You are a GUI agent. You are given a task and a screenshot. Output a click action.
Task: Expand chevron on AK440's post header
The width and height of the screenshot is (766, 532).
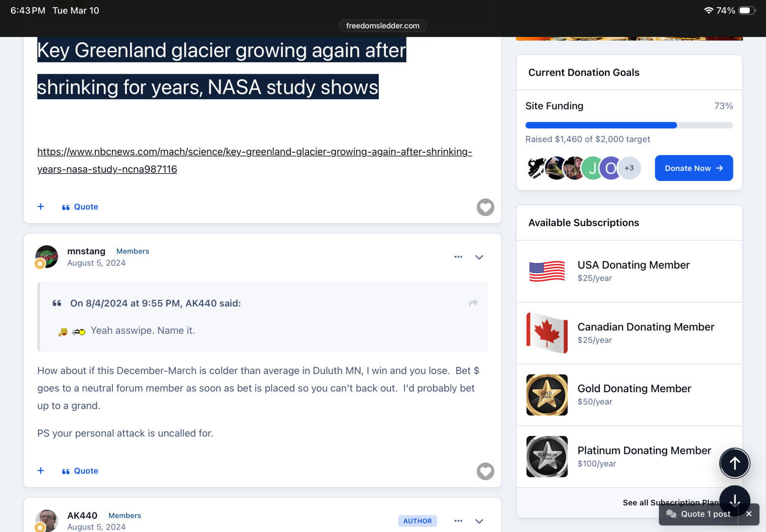point(479,521)
